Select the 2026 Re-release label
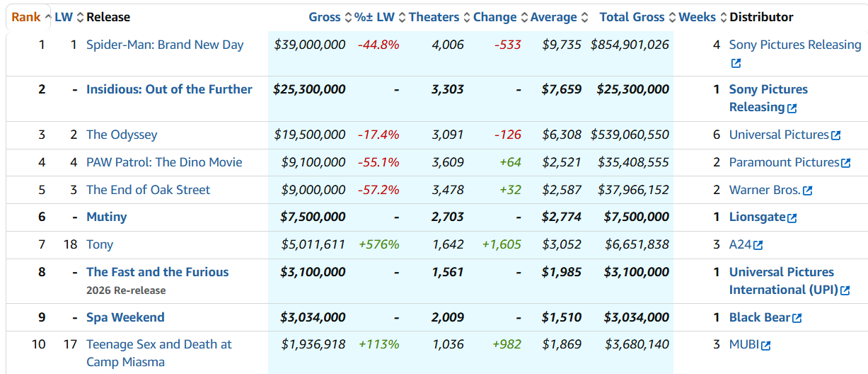This screenshot has height=374, width=868. point(126,290)
